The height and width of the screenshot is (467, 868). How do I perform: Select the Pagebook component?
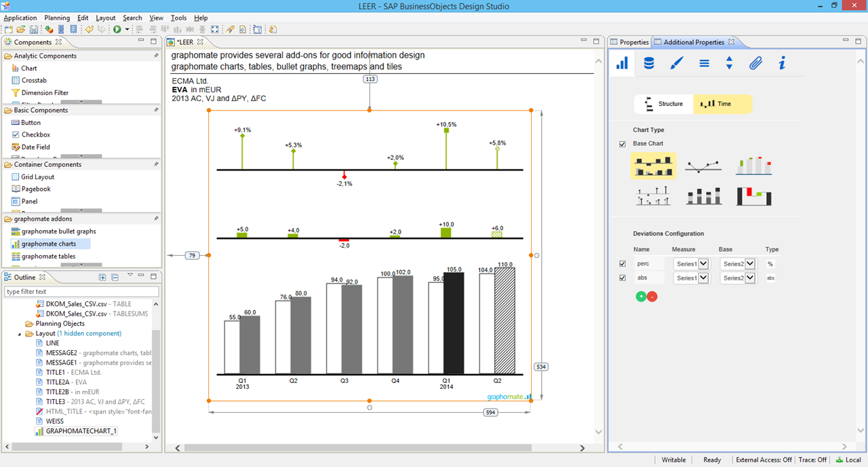31,189
